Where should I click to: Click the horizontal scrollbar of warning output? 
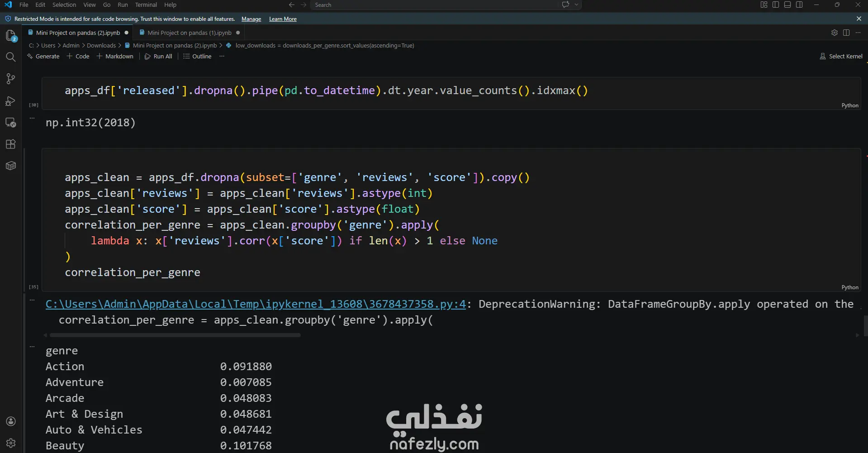click(175, 335)
